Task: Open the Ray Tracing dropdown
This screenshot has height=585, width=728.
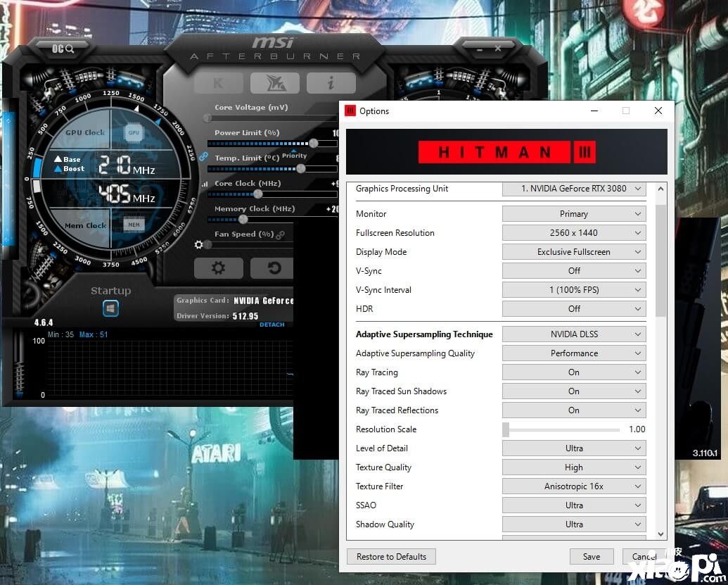Action: 574,372
